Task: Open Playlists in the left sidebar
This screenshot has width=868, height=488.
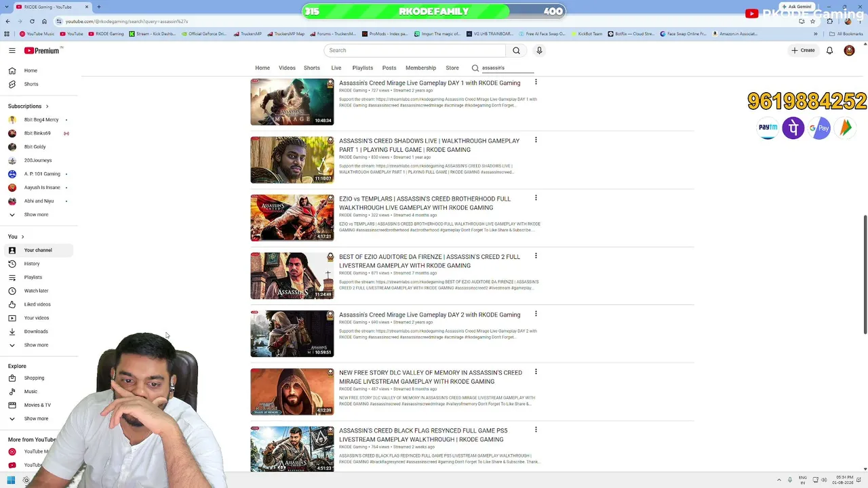Action: (x=33, y=277)
